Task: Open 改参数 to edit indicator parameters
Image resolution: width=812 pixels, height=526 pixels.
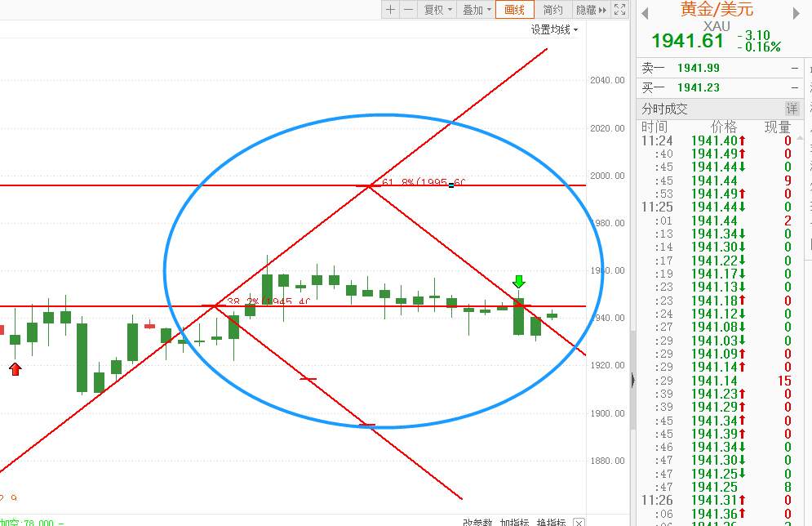Action: click(477, 522)
